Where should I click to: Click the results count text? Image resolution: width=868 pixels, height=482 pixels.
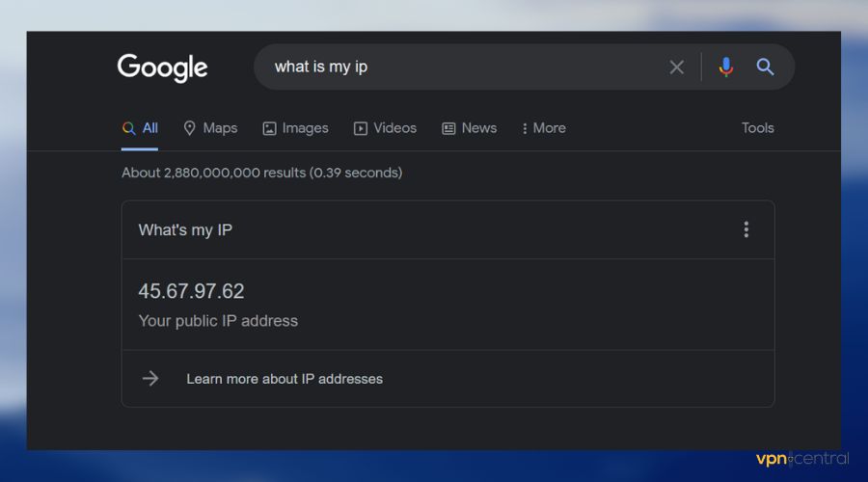point(261,173)
